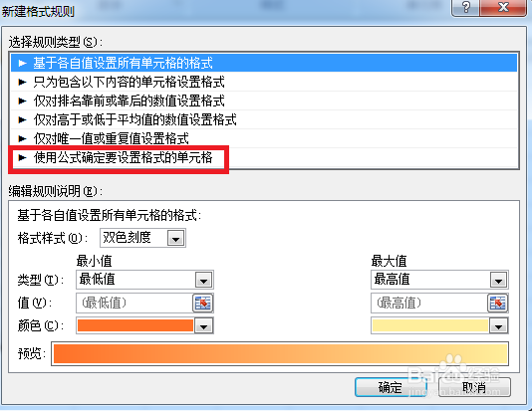This screenshot has width=532, height=411.
Task: Open the 格式样式 双色刻度 dropdown
Action: 175,238
